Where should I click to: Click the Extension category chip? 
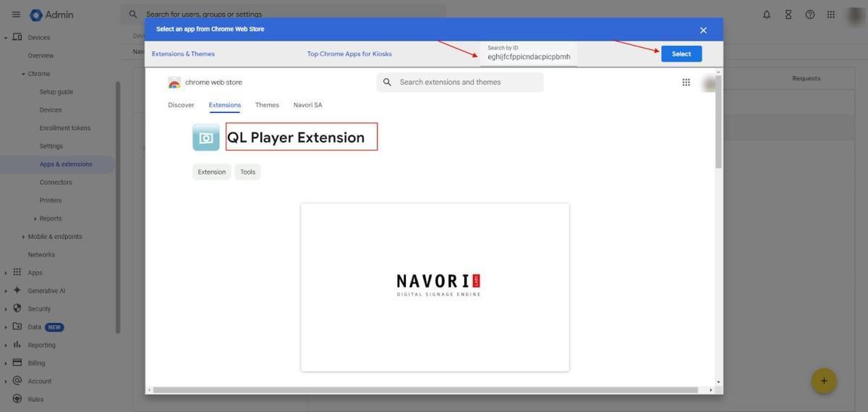(x=212, y=172)
